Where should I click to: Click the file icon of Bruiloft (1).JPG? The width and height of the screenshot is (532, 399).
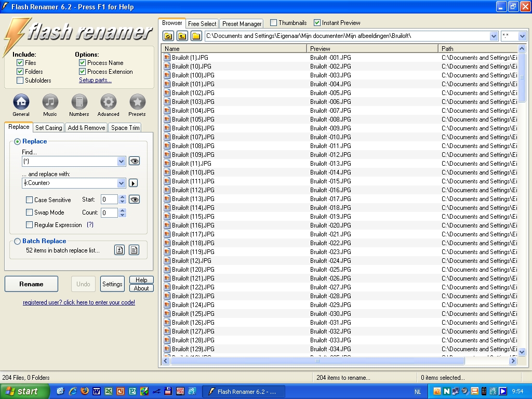click(x=167, y=57)
